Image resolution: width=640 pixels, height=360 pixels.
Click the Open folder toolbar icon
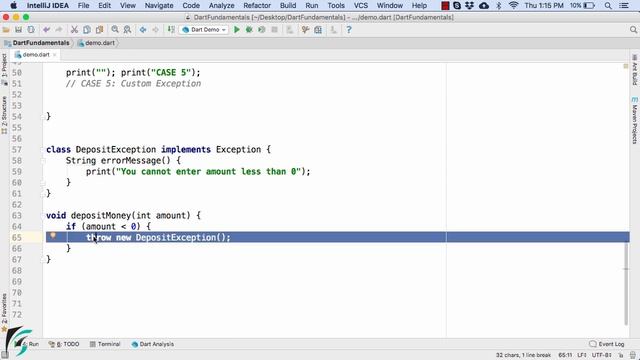[6, 30]
